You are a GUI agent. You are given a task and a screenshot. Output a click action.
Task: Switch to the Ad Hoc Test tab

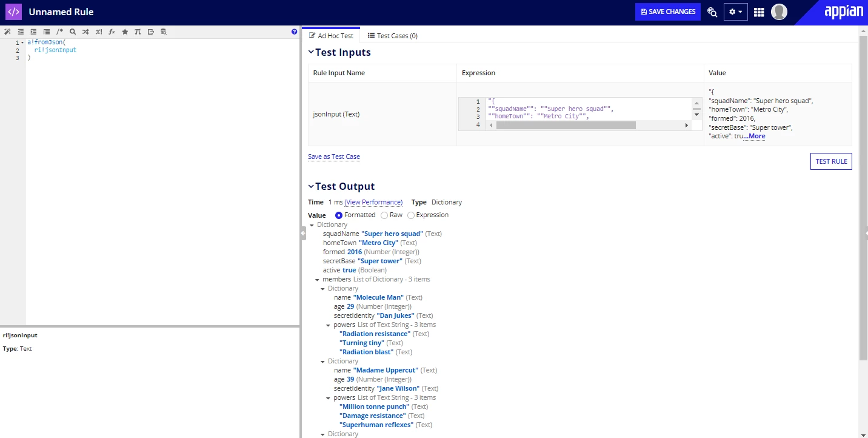coord(331,36)
